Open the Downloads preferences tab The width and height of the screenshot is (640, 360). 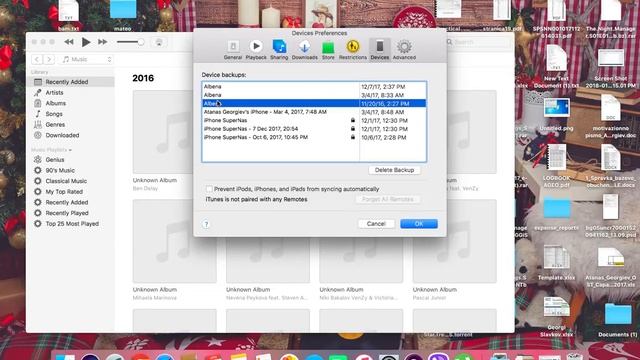(x=304, y=50)
